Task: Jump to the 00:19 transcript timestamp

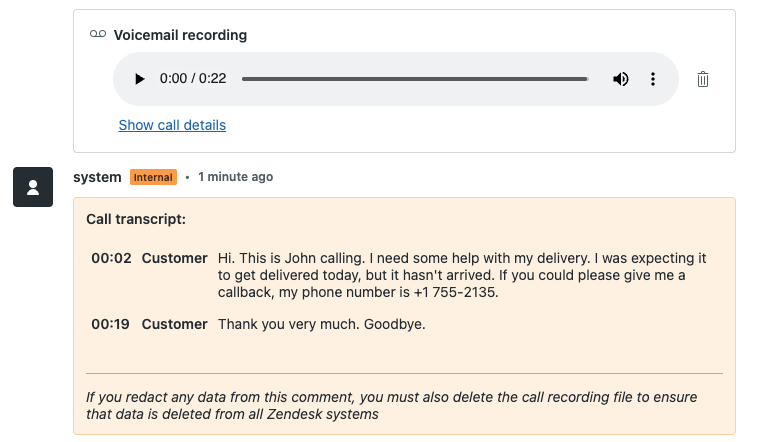Action: [111, 324]
